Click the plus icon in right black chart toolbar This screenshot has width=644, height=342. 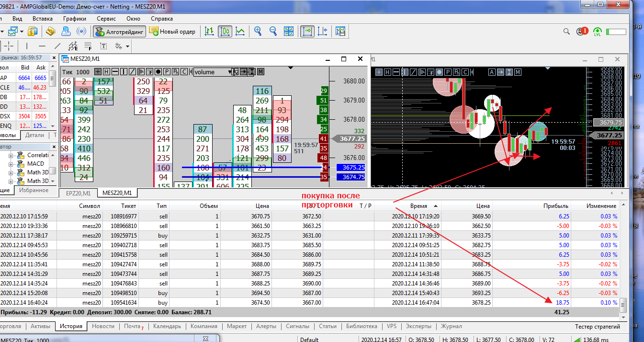[x=379, y=72]
